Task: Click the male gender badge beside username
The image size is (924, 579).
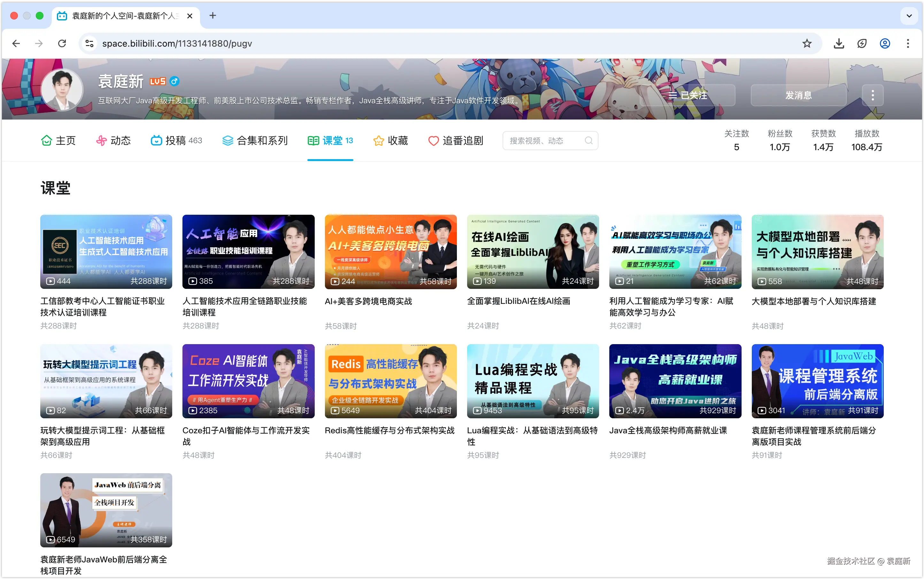Action: pos(174,81)
